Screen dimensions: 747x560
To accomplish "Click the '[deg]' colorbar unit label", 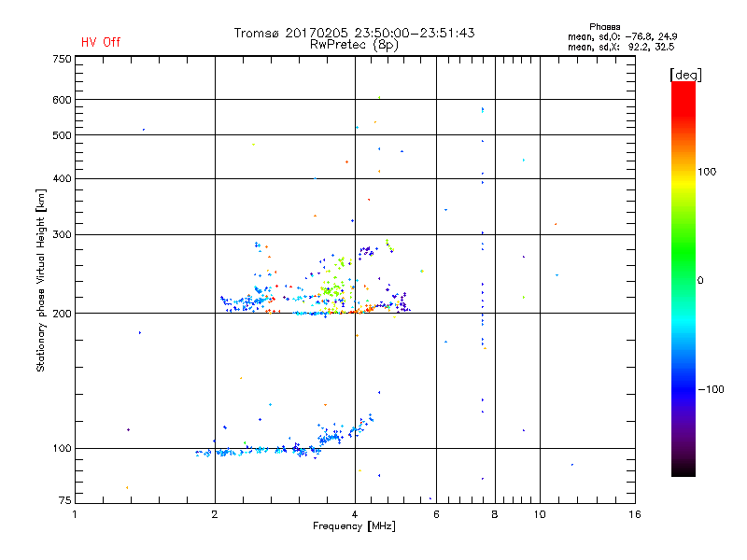I will (x=685, y=75).
